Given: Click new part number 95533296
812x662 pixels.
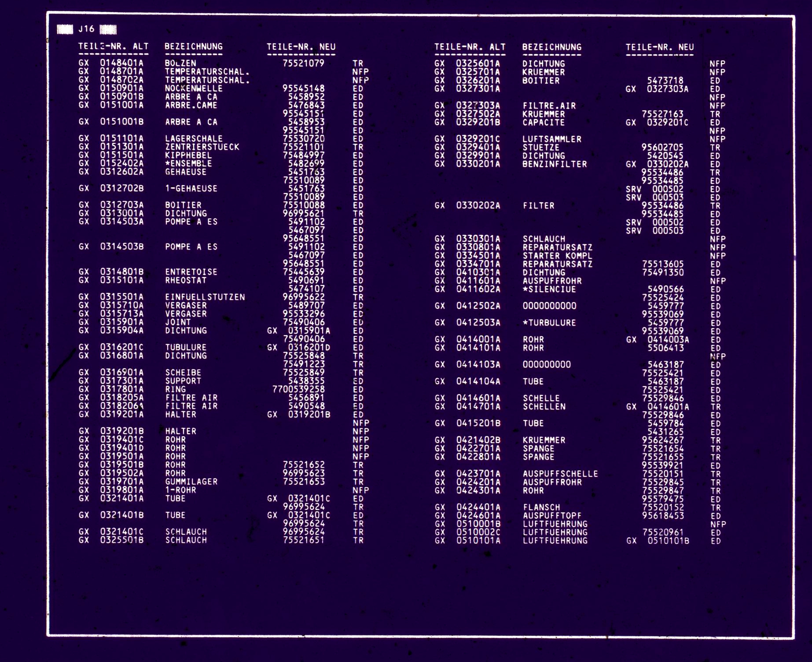Looking at the screenshot, I should tap(303, 314).
